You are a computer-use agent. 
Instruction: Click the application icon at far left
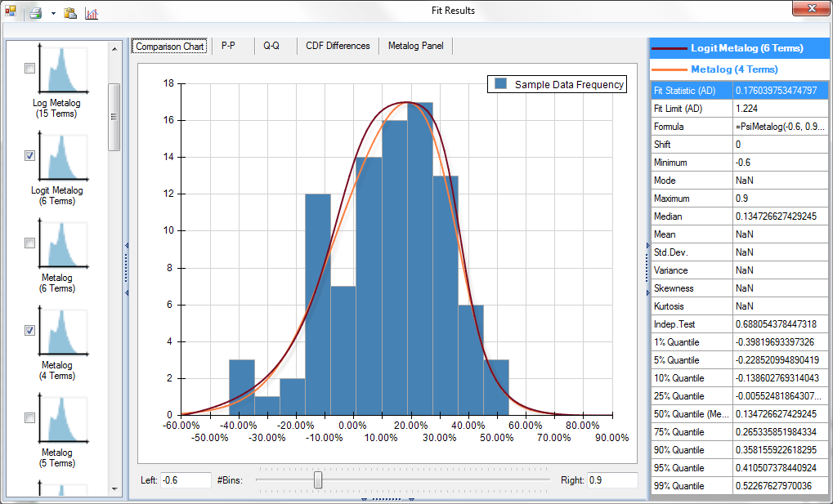(x=11, y=12)
